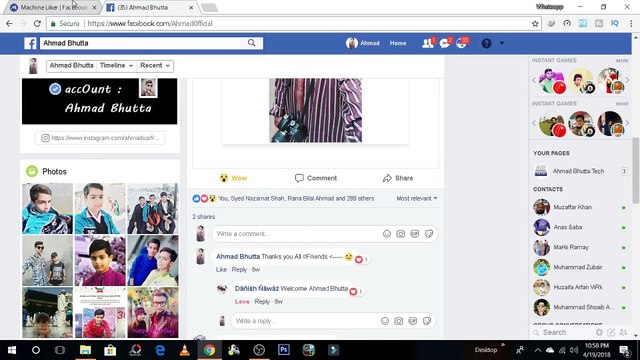Insert emoji in the comment field
This screenshot has height=360, width=640.
[x=387, y=234]
